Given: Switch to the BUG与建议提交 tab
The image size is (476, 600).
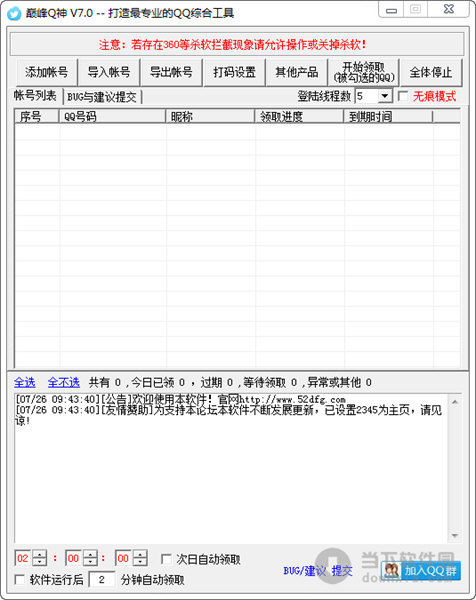Looking at the screenshot, I should [102, 97].
